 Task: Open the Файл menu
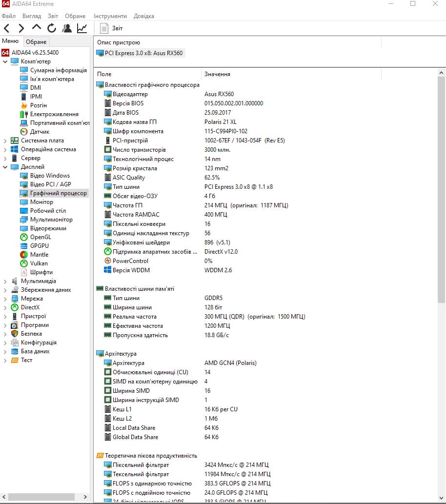[8, 16]
